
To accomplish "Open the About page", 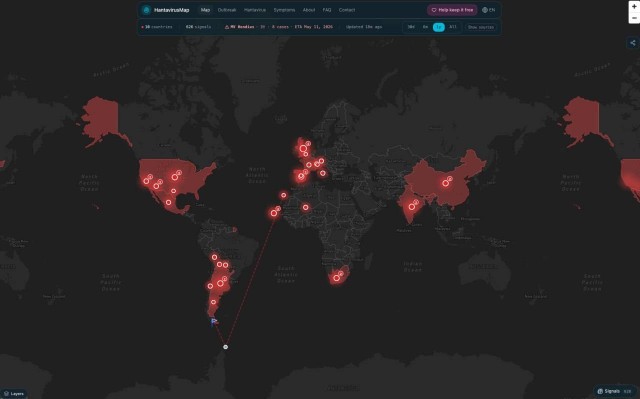I will (x=309, y=10).
